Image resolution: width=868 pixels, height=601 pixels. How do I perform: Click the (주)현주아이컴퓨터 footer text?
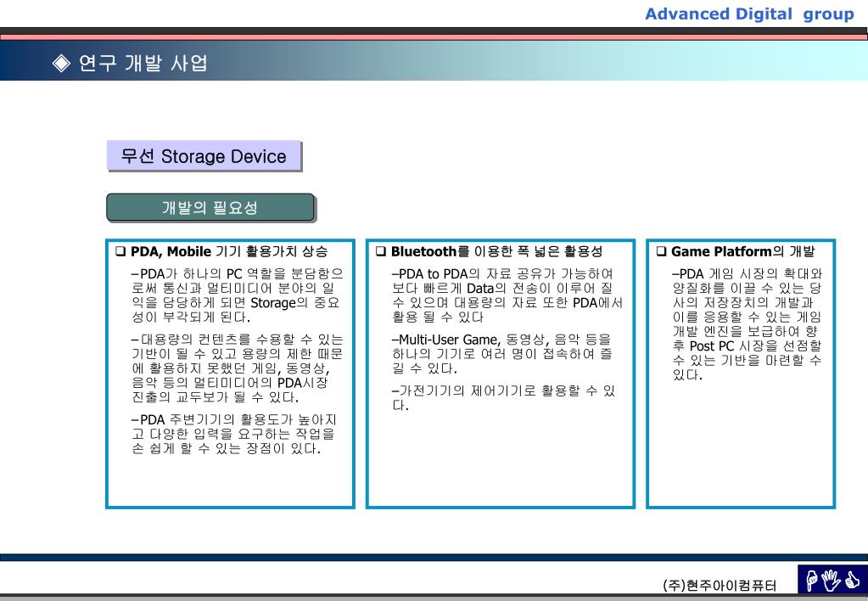coord(720,585)
